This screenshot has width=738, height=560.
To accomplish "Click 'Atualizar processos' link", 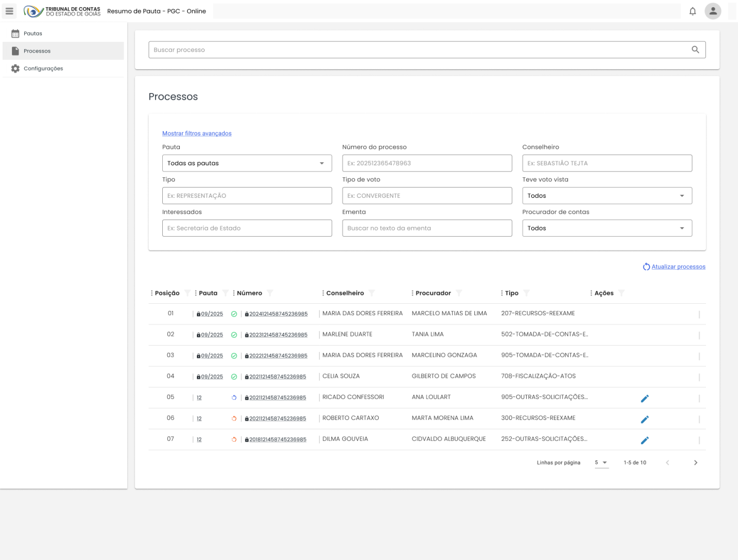I will [x=678, y=267].
